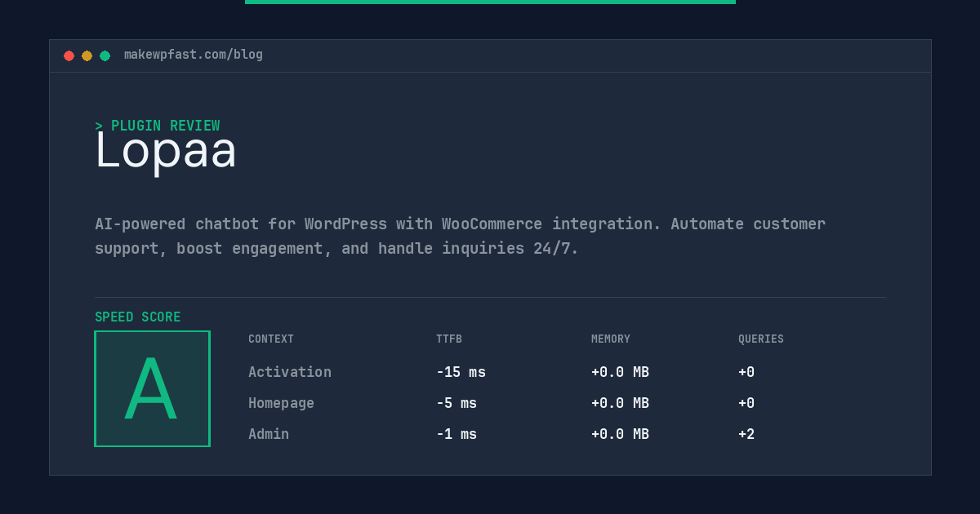Click the Homepage row queries value
Viewport: 980px width, 514px height.
pos(746,403)
